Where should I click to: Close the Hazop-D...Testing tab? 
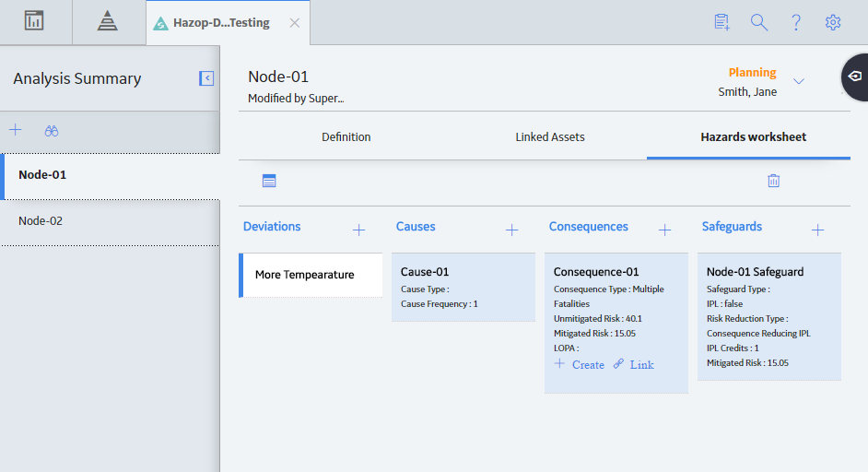coord(295,23)
